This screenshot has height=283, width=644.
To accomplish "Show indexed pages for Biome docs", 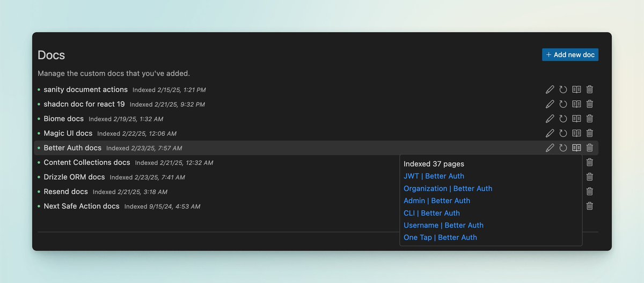I will pos(576,119).
